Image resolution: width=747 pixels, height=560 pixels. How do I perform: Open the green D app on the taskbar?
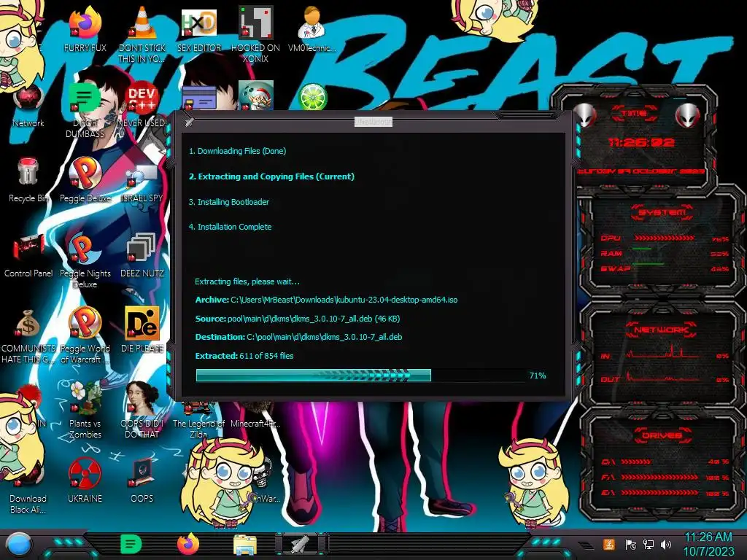pyautogui.click(x=131, y=544)
